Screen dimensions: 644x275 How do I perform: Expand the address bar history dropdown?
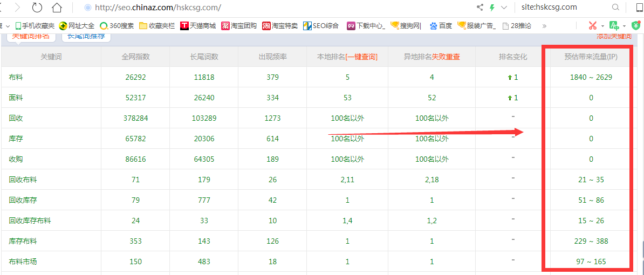pos(504,8)
